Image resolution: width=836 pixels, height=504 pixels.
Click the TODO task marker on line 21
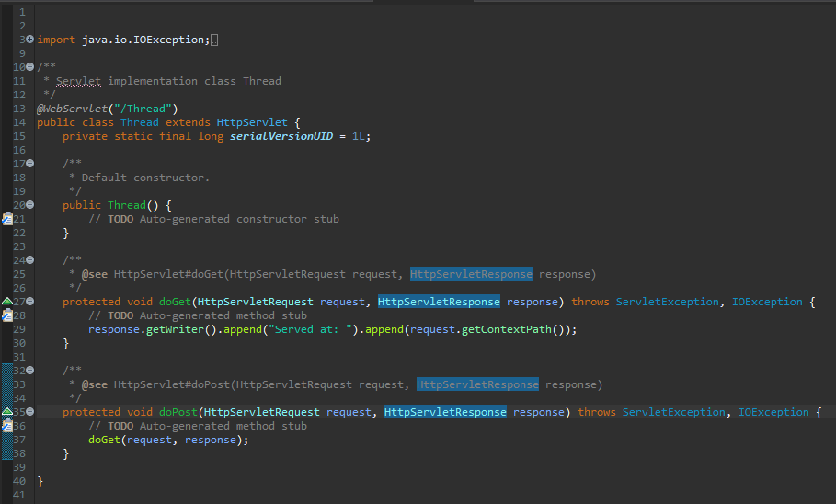coord(7,219)
